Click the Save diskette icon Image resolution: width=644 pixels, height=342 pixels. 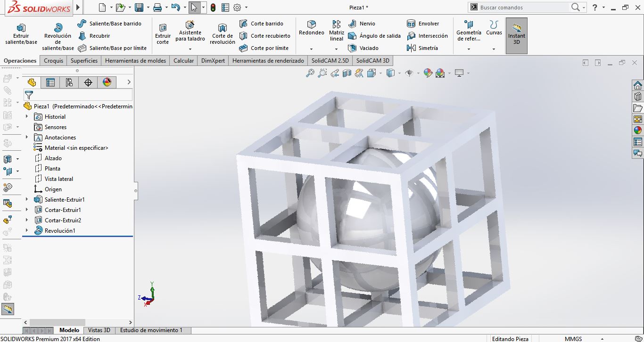(x=139, y=8)
